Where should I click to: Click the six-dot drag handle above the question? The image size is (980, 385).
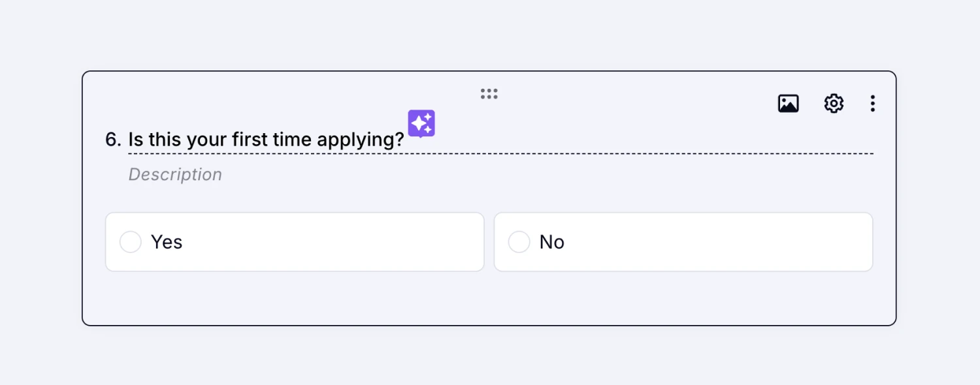(x=489, y=93)
